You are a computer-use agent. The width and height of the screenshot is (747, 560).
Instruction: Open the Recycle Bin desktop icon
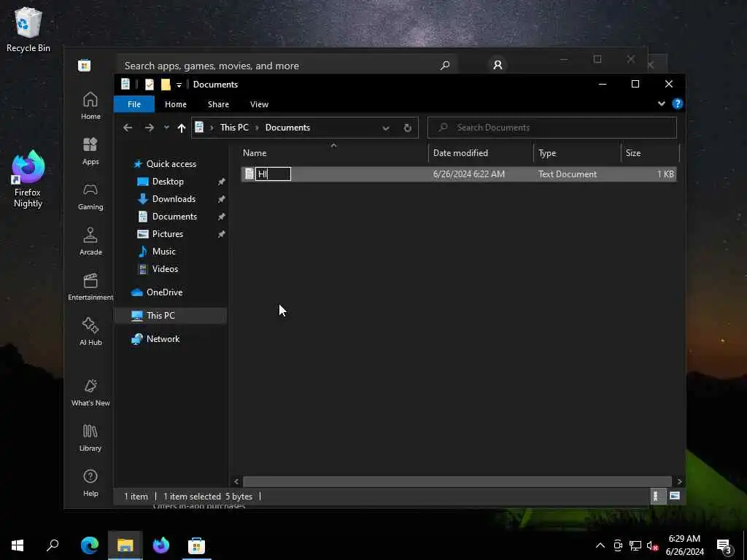(x=28, y=29)
